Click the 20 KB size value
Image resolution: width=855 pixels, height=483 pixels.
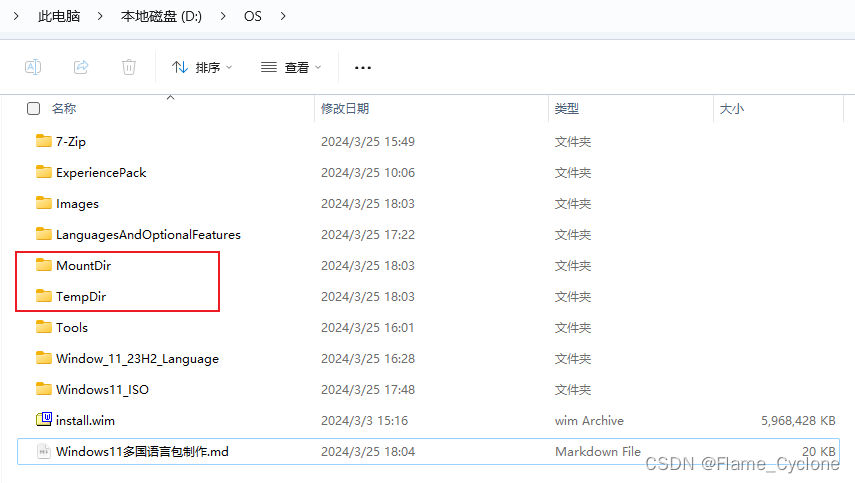[x=818, y=451]
